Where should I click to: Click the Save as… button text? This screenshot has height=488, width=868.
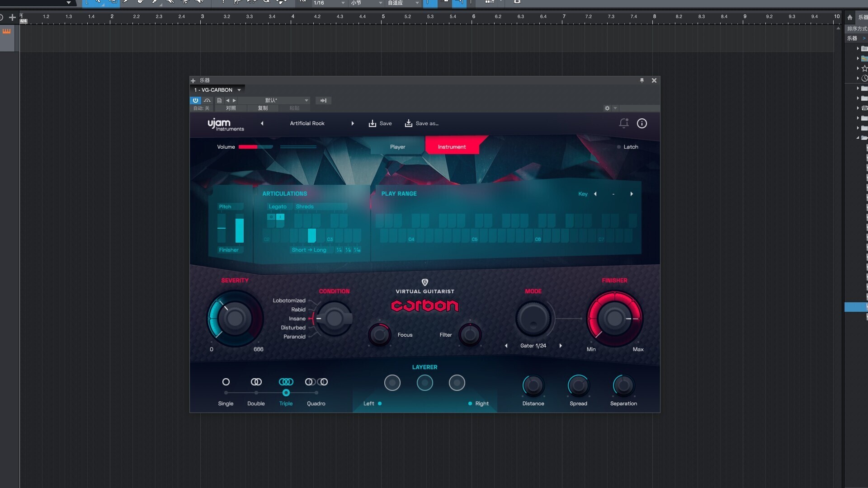click(x=427, y=123)
